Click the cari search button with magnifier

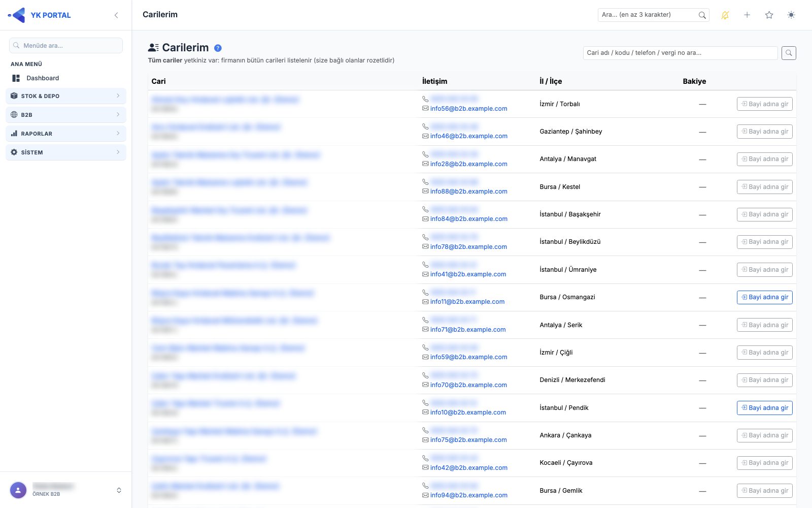point(789,53)
